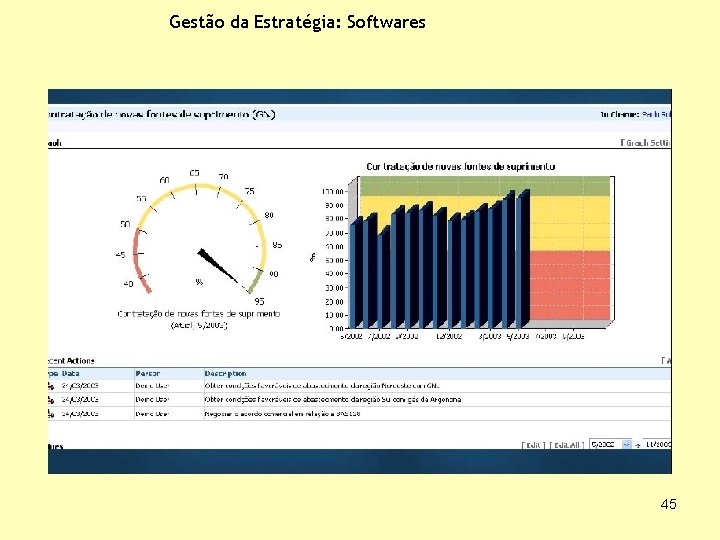Click the Edit All link
Screen dimensions: 720x540
click(567, 445)
